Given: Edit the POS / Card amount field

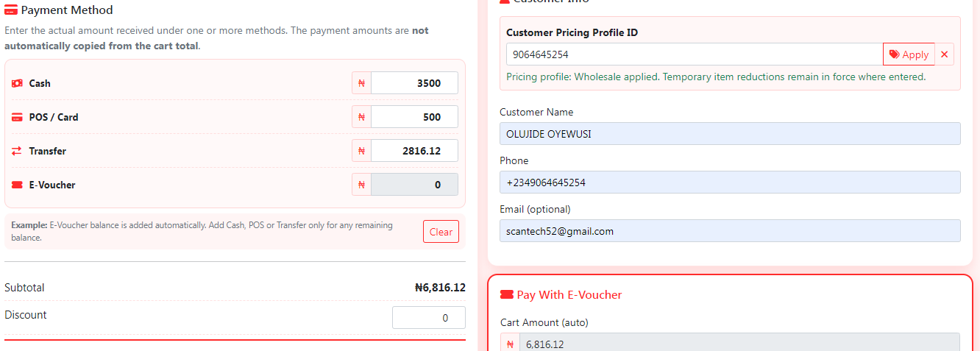Looking at the screenshot, I should point(414,117).
